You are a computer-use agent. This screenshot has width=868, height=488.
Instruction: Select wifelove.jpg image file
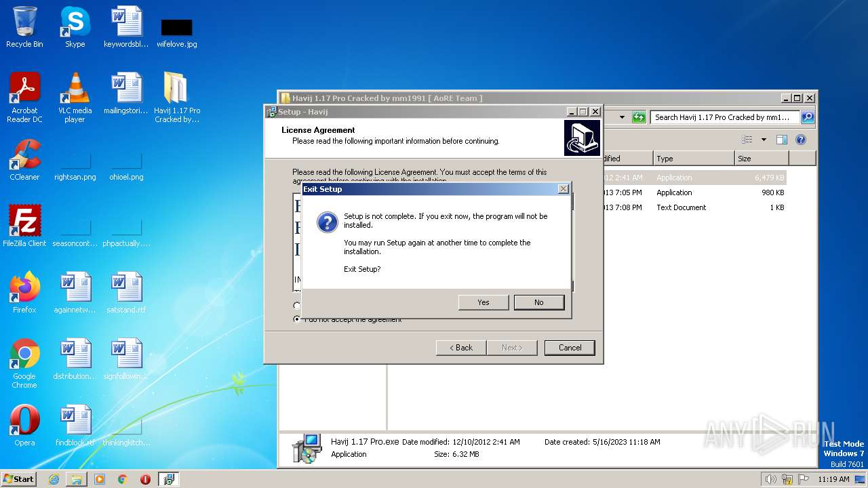point(177,33)
